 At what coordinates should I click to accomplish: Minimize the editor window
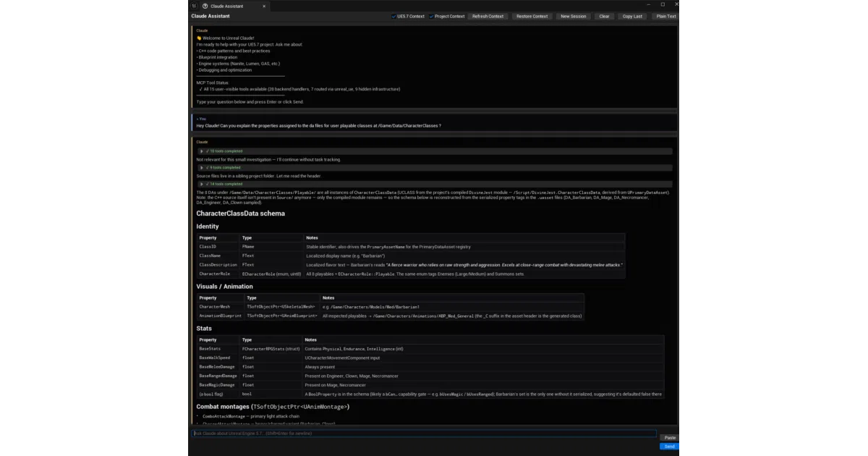tap(650, 4)
